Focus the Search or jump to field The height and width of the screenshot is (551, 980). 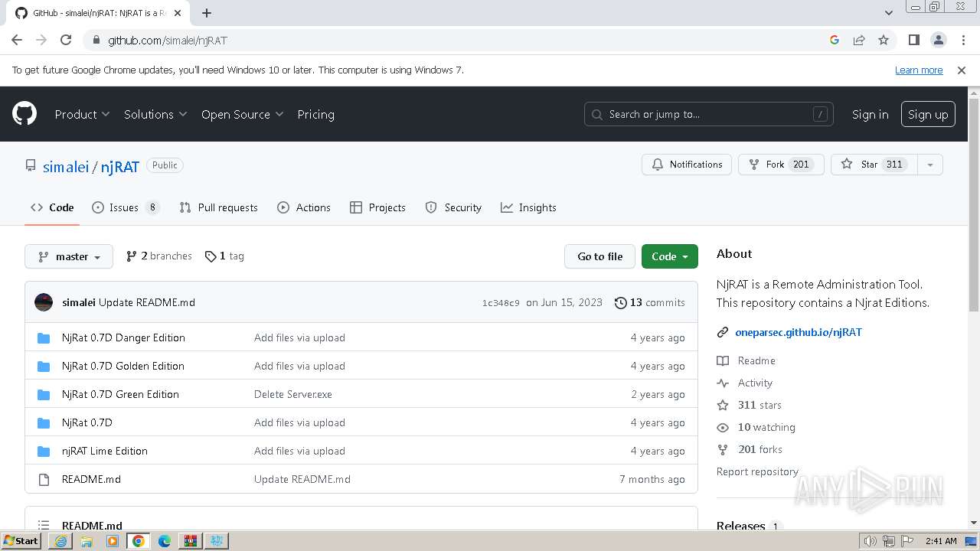(x=709, y=114)
